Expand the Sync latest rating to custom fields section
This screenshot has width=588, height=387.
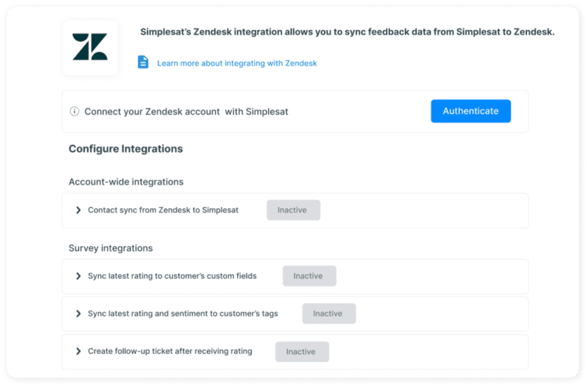point(78,276)
